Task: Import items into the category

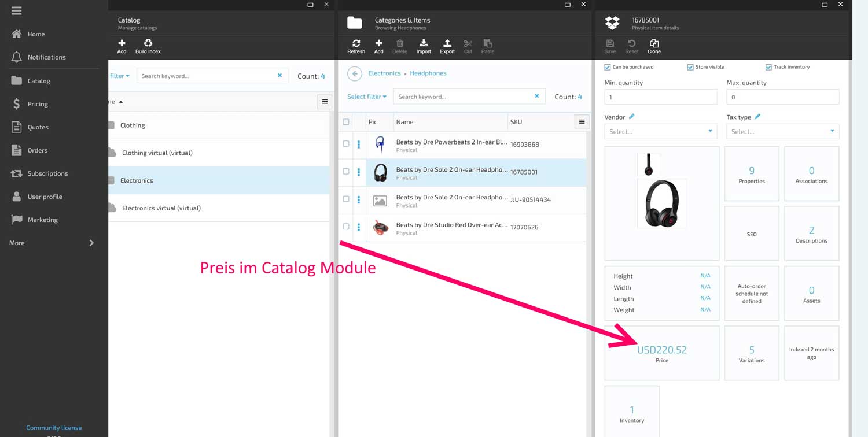Action: point(424,46)
